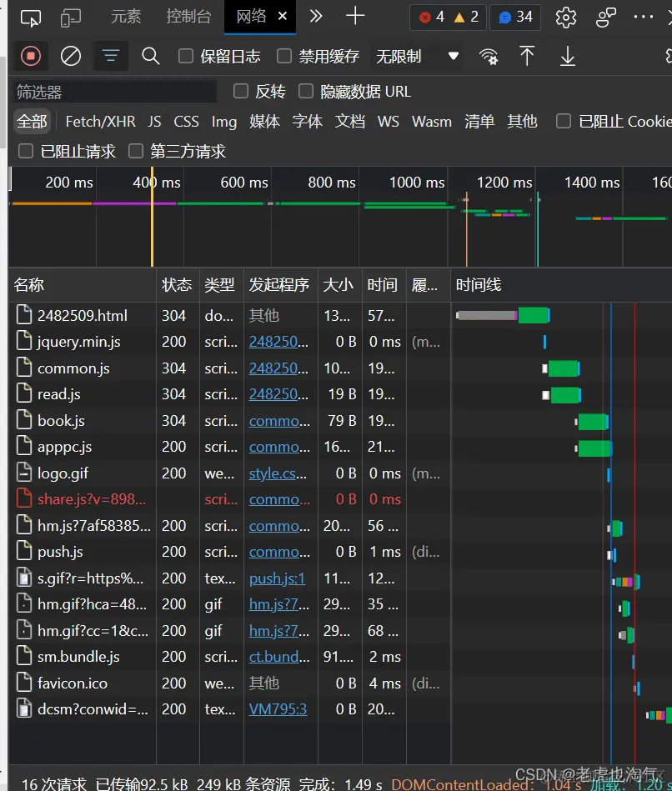Open DevTools settings gear
Viewport: 672px width, 791px height.
pyautogui.click(x=565, y=18)
